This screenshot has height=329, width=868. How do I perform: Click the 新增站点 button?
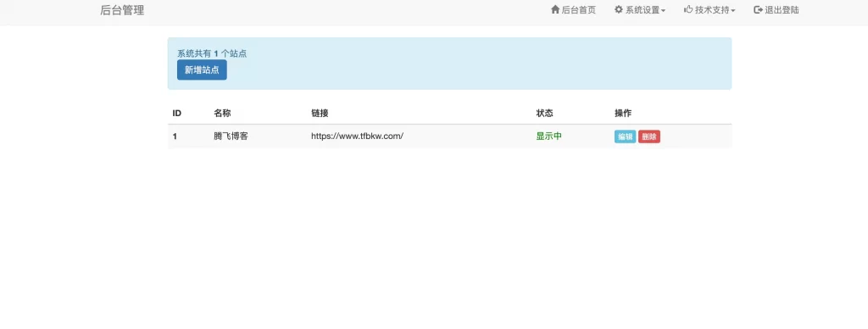202,70
